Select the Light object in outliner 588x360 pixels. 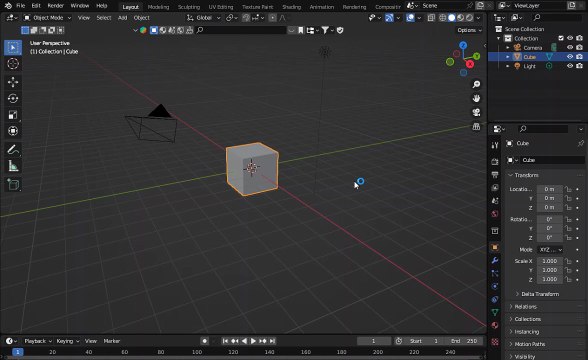click(529, 66)
